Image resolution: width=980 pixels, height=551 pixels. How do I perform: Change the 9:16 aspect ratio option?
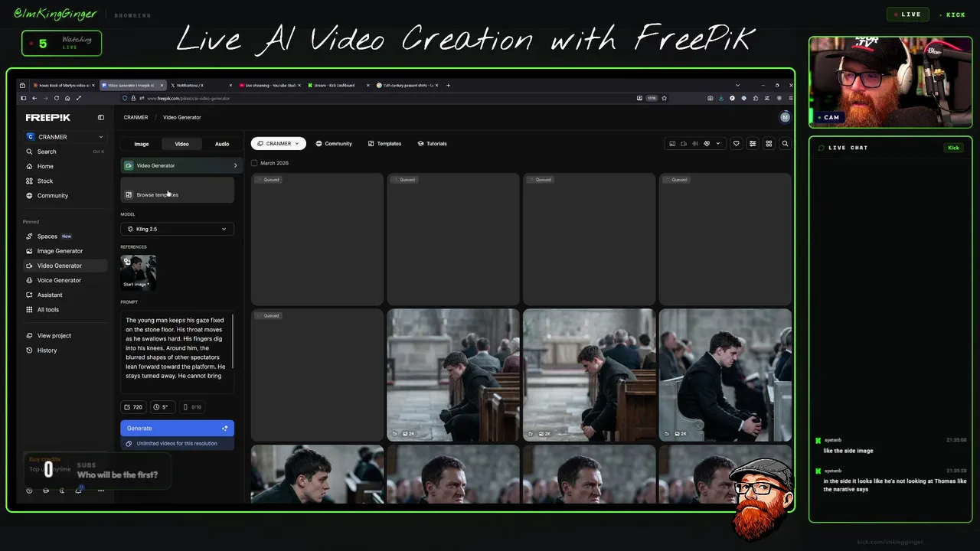[x=193, y=407]
